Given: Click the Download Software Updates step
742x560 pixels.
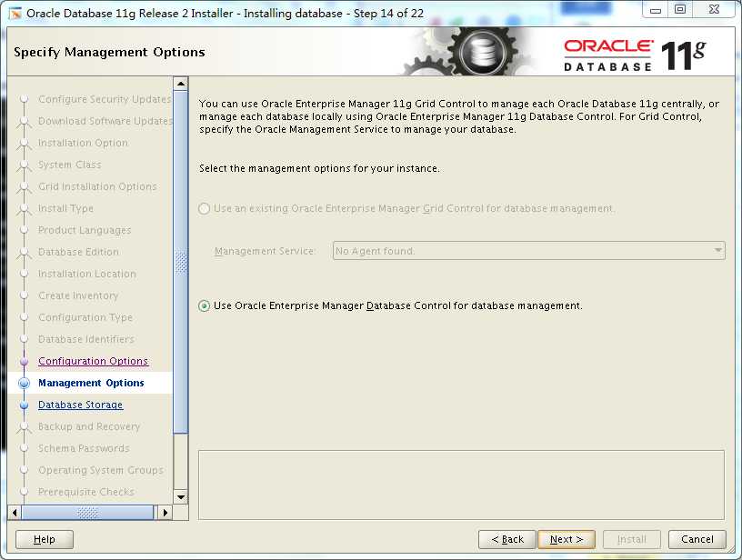Looking at the screenshot, I should (x=105, y=121).
